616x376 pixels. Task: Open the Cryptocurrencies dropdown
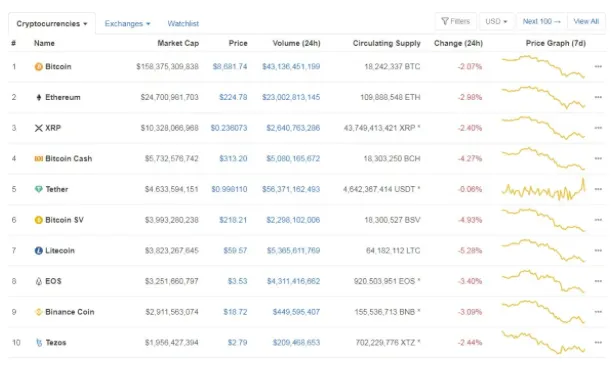(52, 24)
